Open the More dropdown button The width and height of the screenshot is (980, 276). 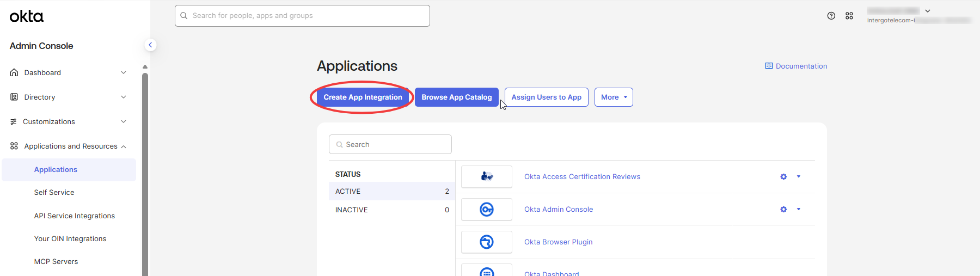coord(614,97)
